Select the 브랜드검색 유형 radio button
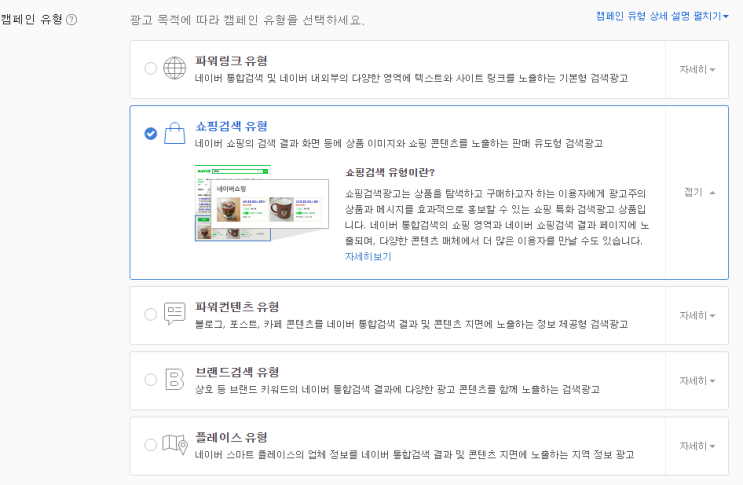The width and height of the screenshot is (743, 485). coord(151,379)
